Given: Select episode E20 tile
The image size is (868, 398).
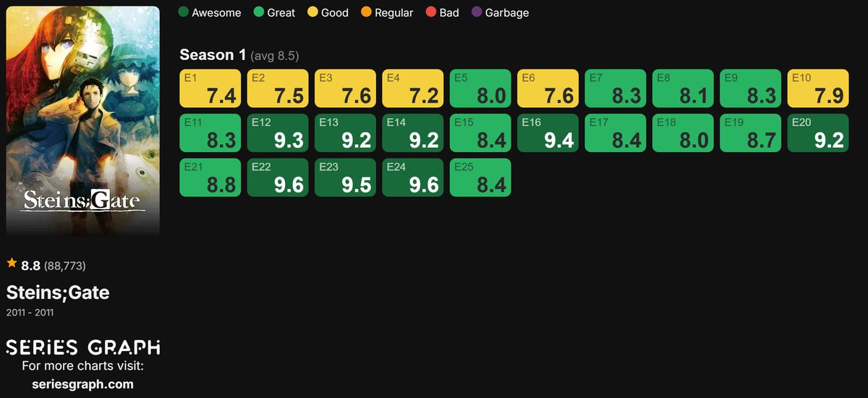Looking at the screenshot, I should point(819,133).
